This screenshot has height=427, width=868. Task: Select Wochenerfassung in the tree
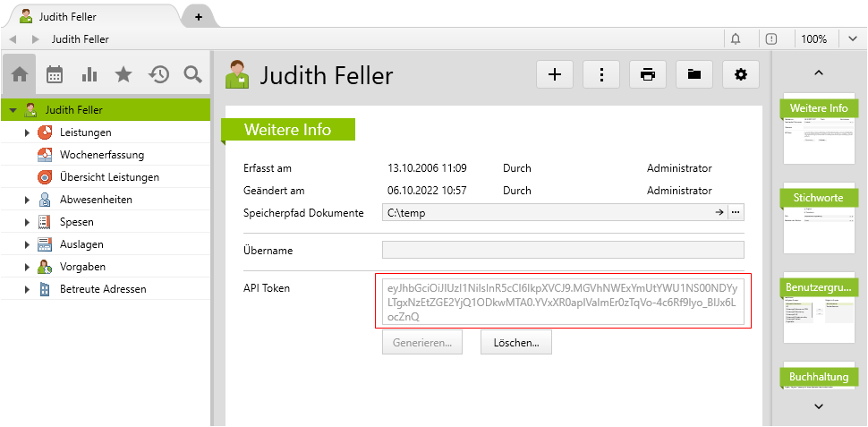click(101, 155)
